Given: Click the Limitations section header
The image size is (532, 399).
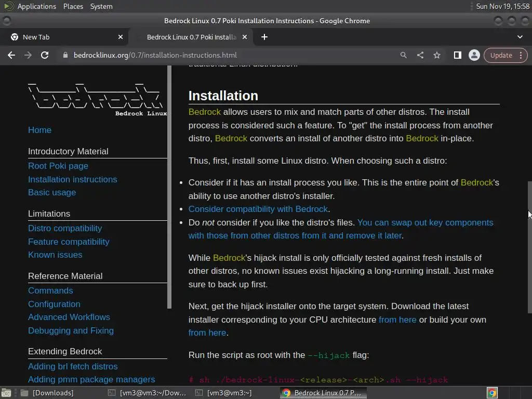Looking at the screenshot, I should click(49, 214).
